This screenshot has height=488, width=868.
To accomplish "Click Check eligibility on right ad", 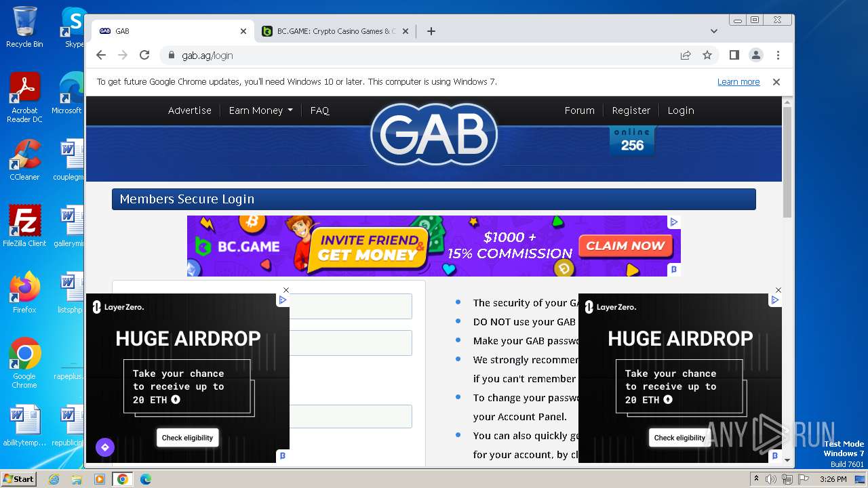I will (x=679, y=438).
